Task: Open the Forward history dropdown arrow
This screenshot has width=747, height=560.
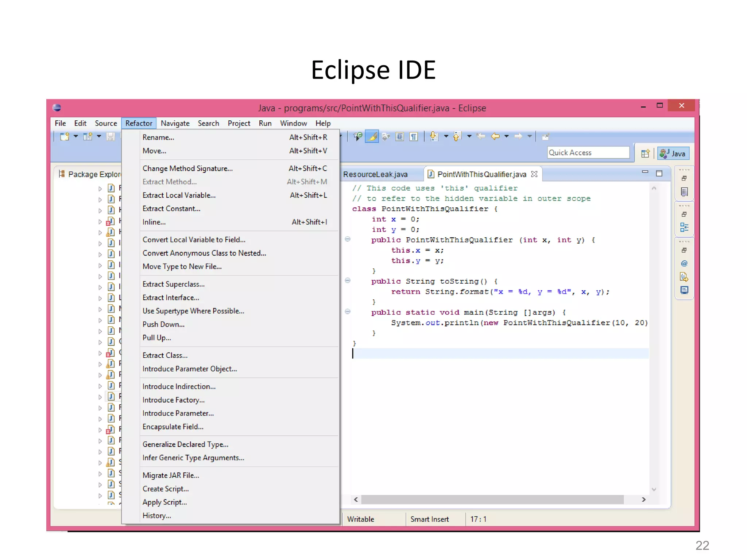Action: (530, 136)
